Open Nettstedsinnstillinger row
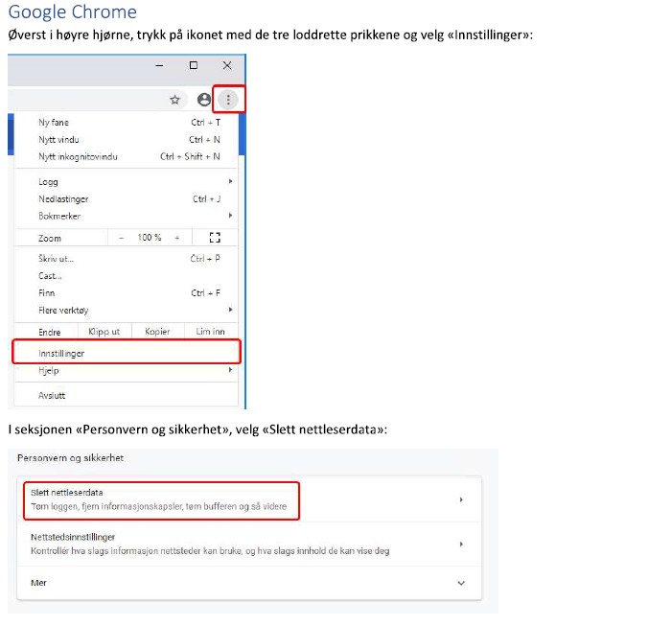 point(249,545)
